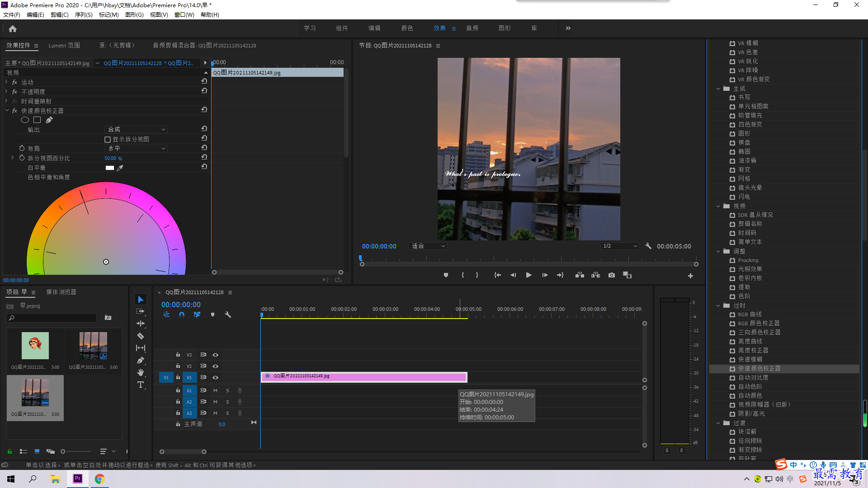This screenshot has width=868, height=488.
Task: Open playback resolution dropdown 1/2
Action: coord(620,246)
